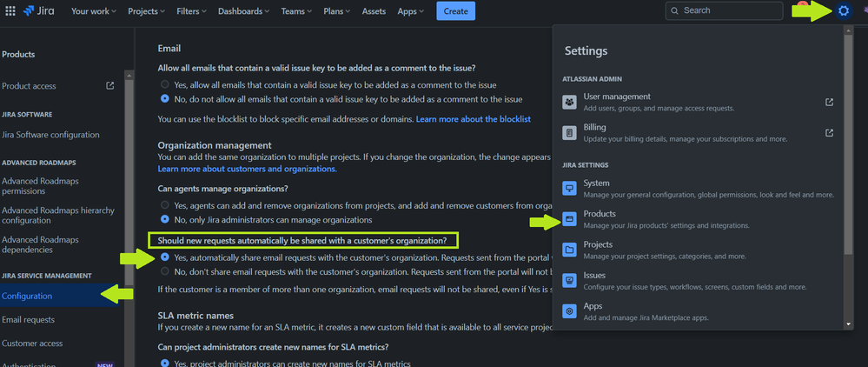Open Jira Software configuration in sidebar
The height and width of the screenshot is (367, 868).
(x=51, y=135)
